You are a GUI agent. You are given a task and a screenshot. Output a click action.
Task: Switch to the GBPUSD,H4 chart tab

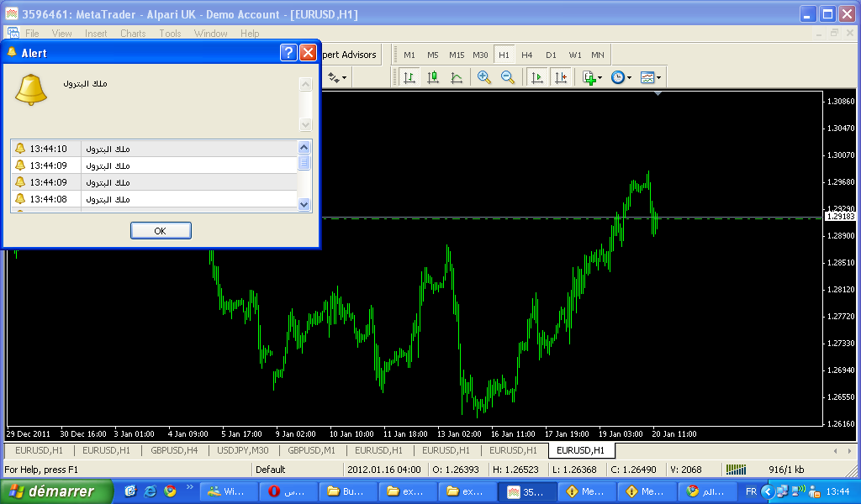[174, 450]
